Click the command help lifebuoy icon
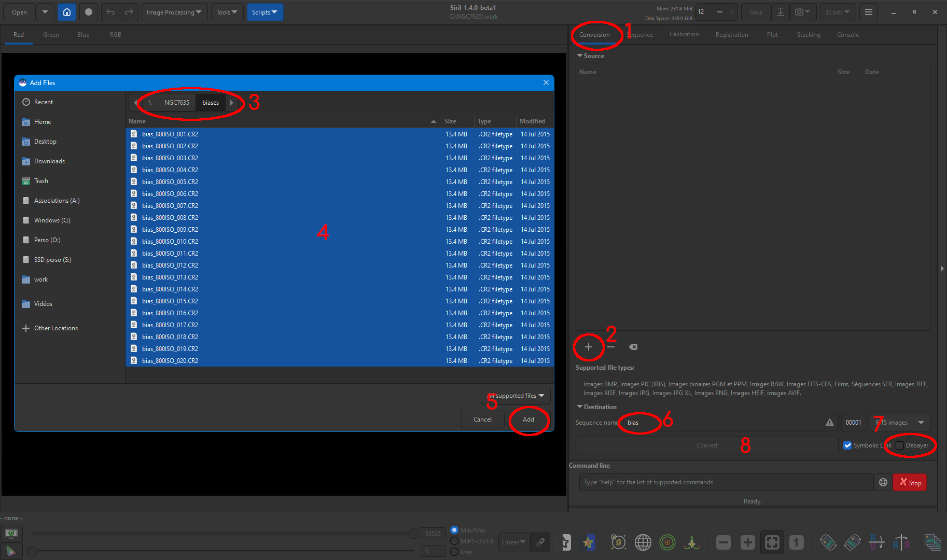Screen dimensions: 947x560 pyautogui.click(x=883, y=482)
